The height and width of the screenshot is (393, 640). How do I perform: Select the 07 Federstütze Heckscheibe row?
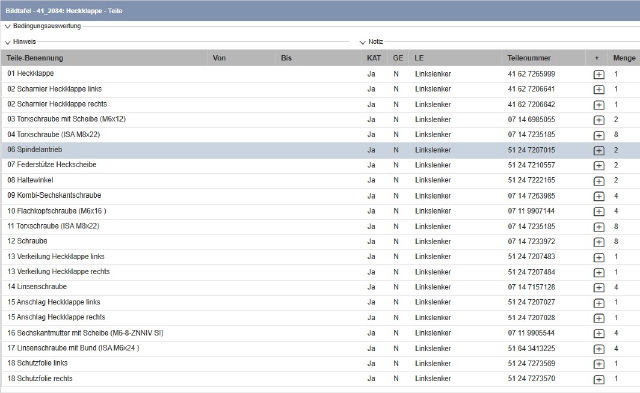pyautogui.click(x=320, y=165)
